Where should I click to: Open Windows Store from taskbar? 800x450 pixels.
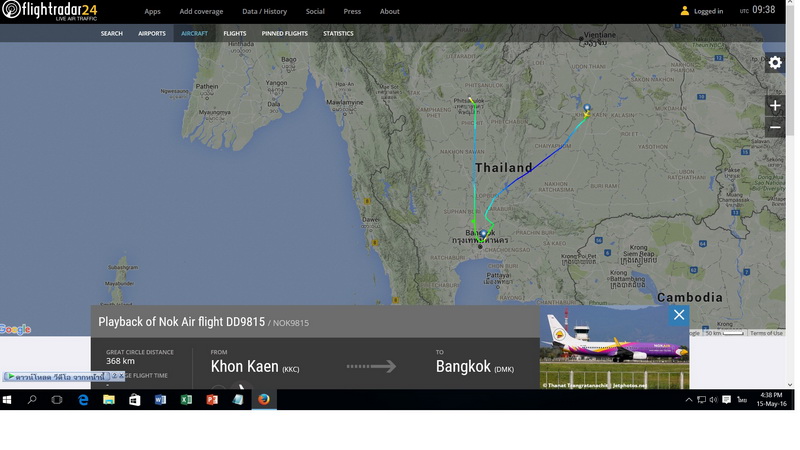pyautogui.click(x=134, y=399)
